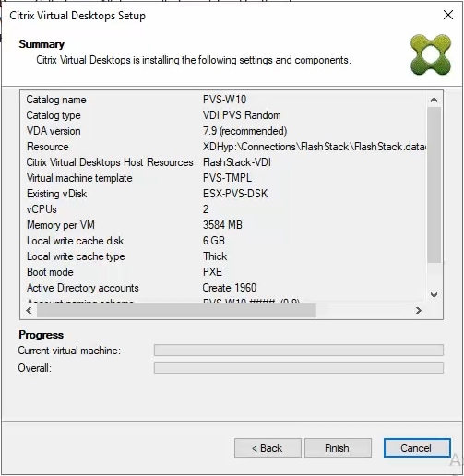Select the catalog name value PVS-W10

[224, 100]
